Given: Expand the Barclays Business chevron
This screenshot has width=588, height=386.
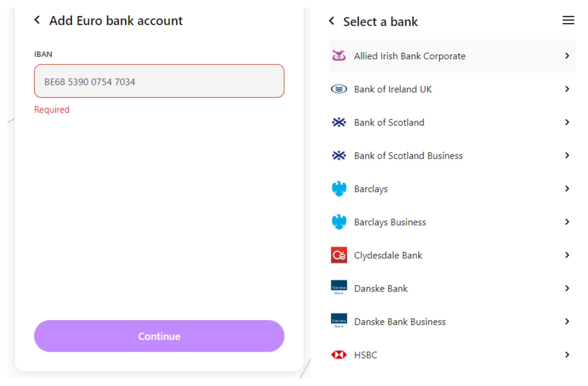Looking at the screenshot, I should tap(567, 222).
